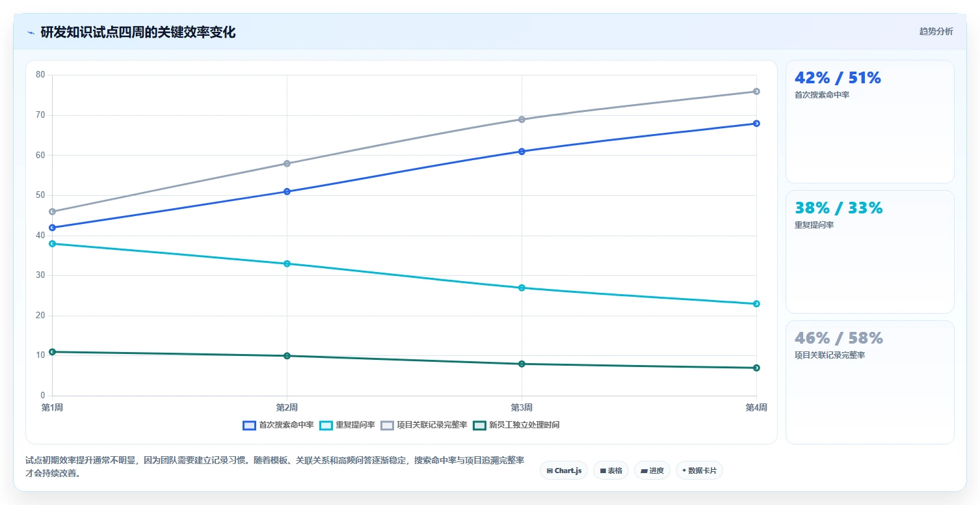Screen dimensions: 980x505
Task: Click the Chart.js tag
Action: click(564, 471)
